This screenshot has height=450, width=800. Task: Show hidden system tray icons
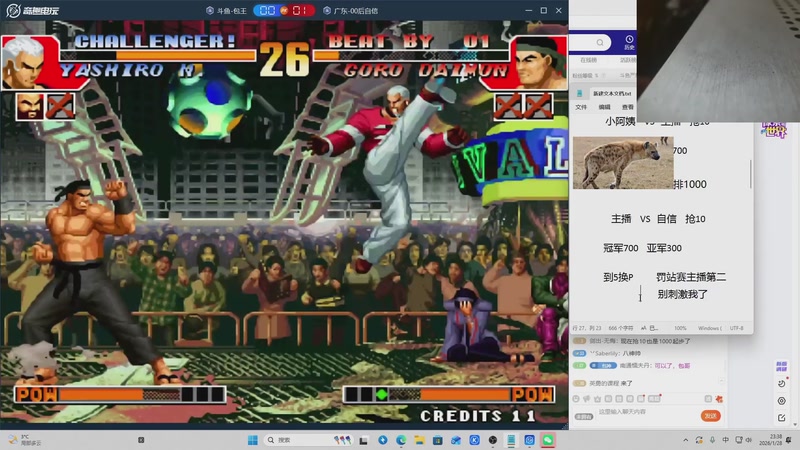click(x=685, y=440)
